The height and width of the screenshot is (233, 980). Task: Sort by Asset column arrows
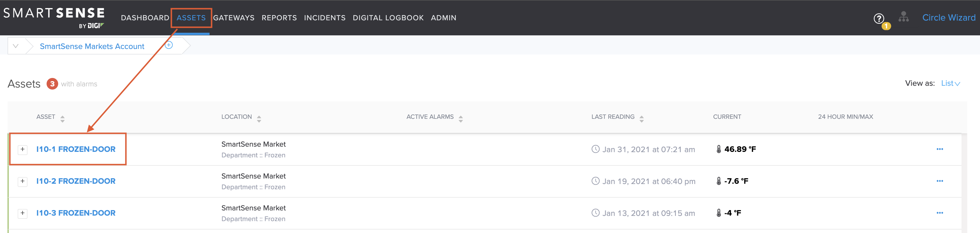63,119
